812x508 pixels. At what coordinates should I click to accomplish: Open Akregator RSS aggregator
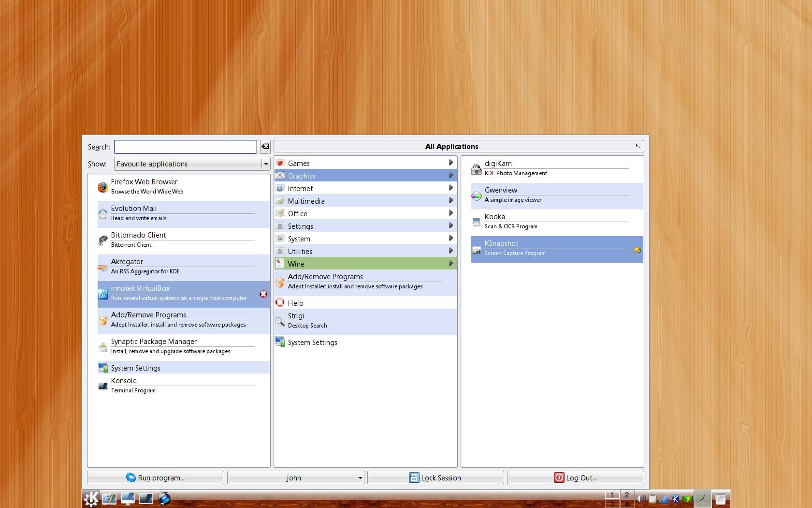click(184, 268)
